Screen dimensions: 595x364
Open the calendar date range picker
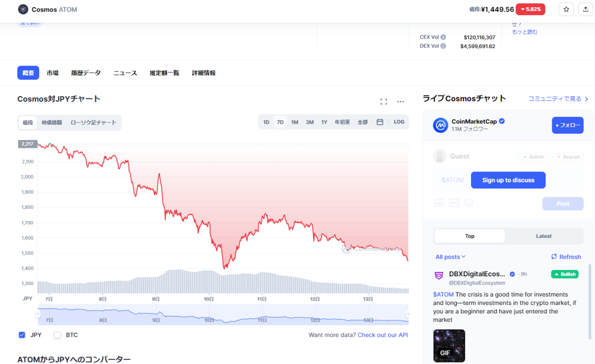coord(380,122)
